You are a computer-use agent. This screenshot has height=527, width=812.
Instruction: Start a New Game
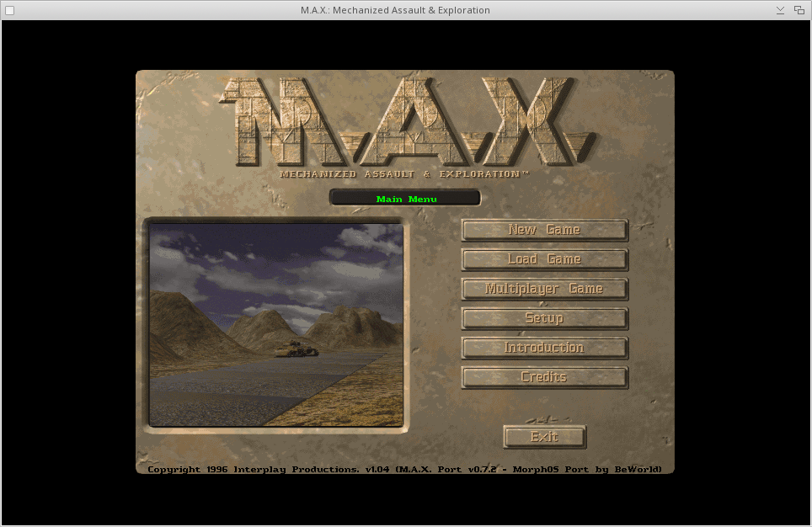pyautogui.click(x=544, y=230)
